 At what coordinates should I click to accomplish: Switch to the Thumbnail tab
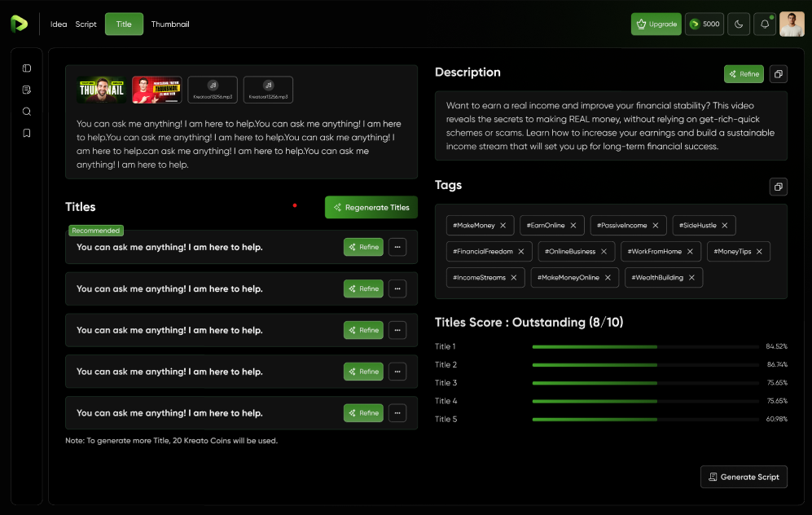pyautogui.click(x=170, y=24)
